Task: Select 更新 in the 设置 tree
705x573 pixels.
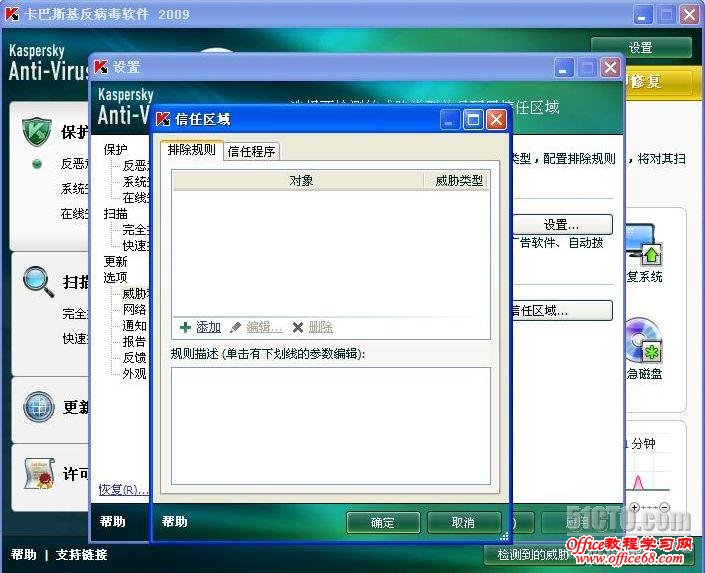Action: [116, 261]
